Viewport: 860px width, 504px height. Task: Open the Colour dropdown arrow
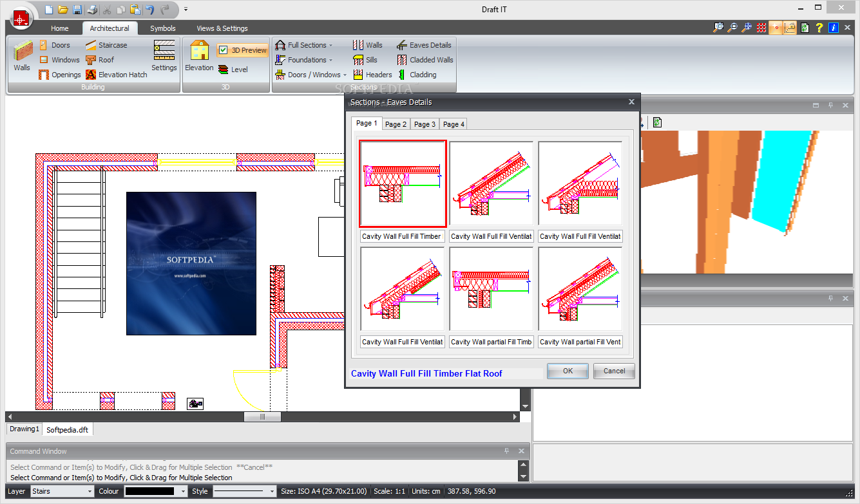[x=184, y=491]
